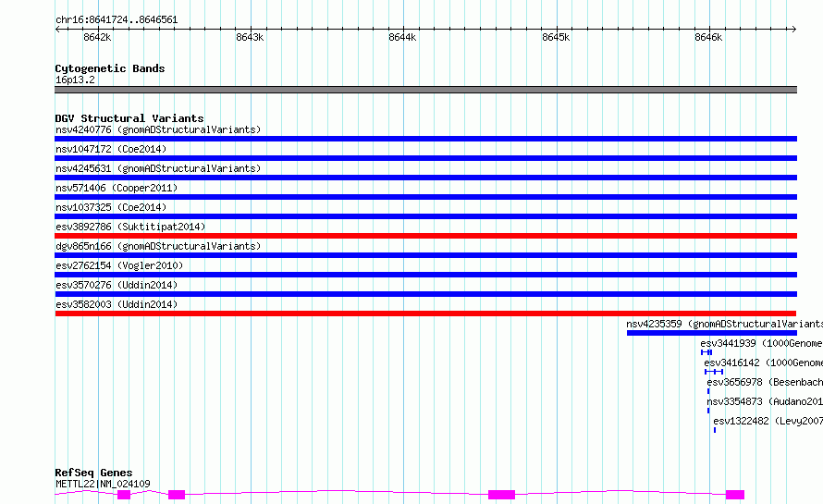Click the nsv571406 (Cooper2011) label
Viewport: 823px width, 504px height.
[x=117, y=188]
